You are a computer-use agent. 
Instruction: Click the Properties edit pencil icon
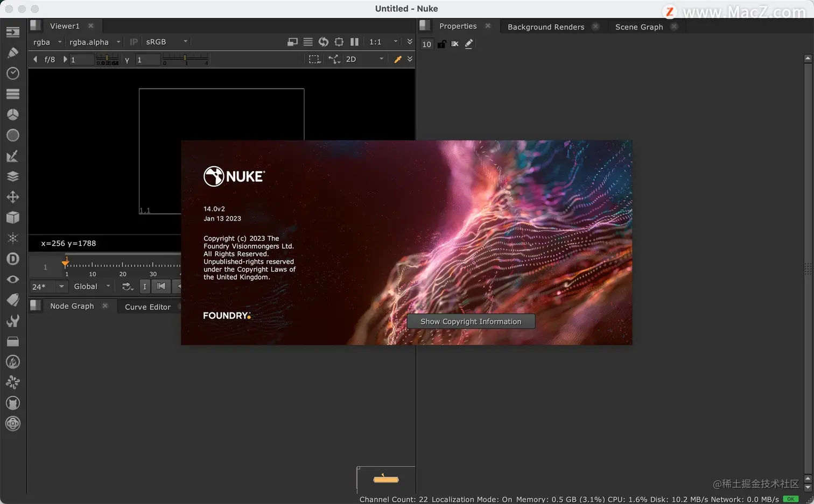[469, 44]
